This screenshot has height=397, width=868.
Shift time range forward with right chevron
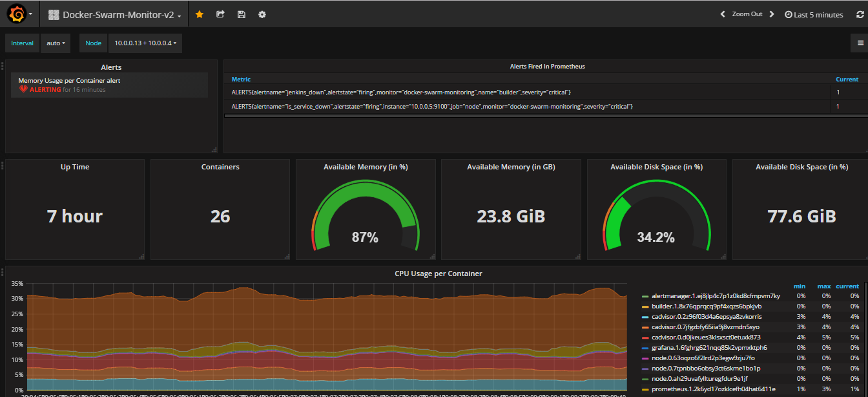pos(772,14)
